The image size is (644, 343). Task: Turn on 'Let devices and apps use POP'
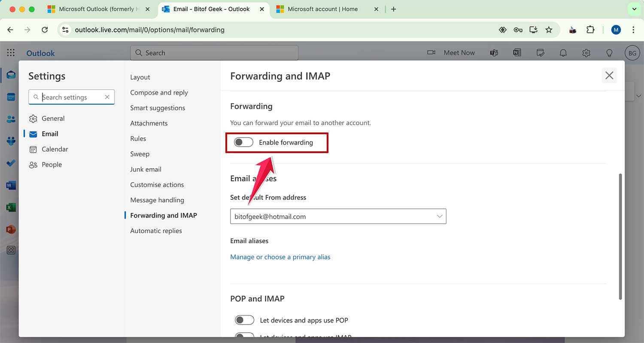point(244,320)
